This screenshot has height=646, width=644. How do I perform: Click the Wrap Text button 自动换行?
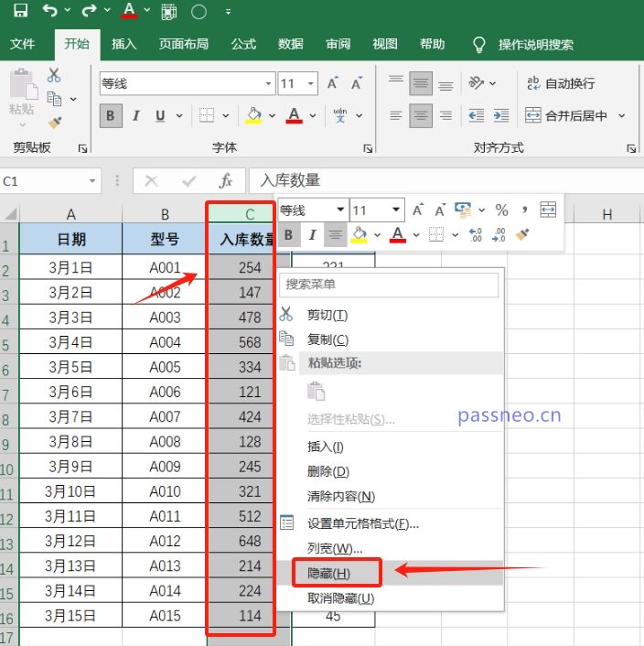pyautogui.click(x=562, y=83)
